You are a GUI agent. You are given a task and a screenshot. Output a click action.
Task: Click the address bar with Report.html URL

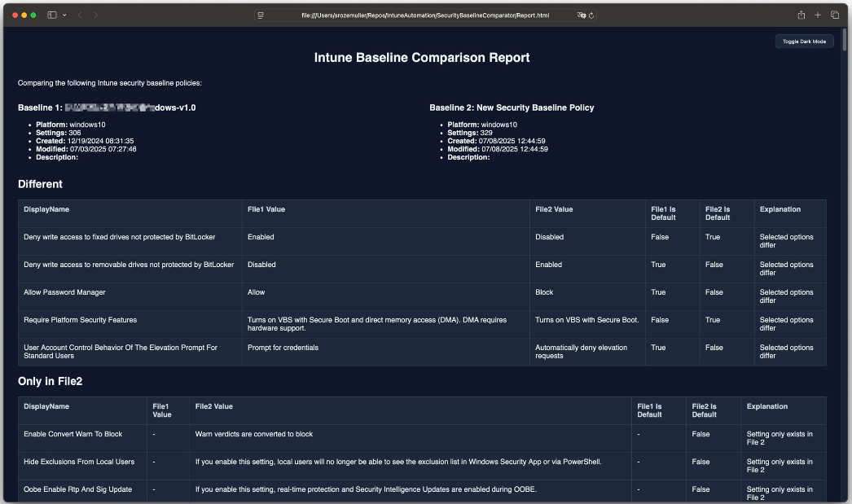click(x=424, y=15)
